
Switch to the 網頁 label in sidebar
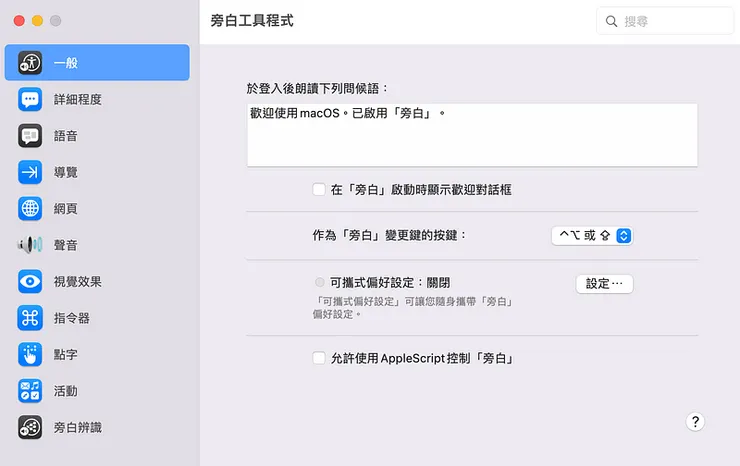click(66, 209)
